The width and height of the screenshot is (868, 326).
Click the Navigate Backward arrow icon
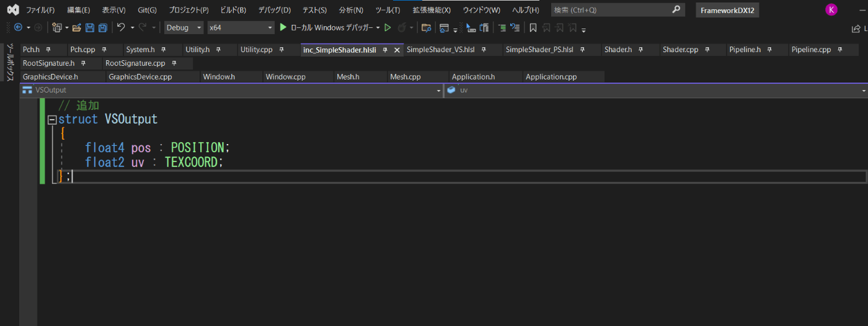(x=17, y=27)
